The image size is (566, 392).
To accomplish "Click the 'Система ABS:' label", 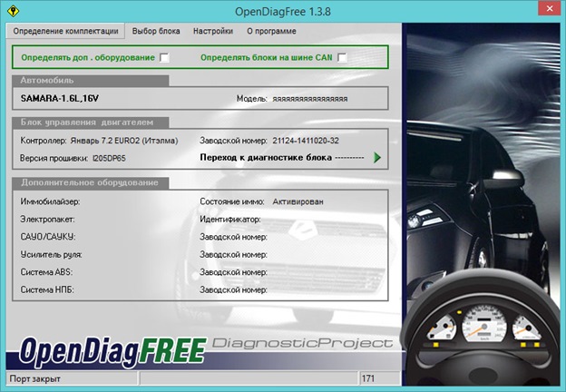I will tap(46, 272).
